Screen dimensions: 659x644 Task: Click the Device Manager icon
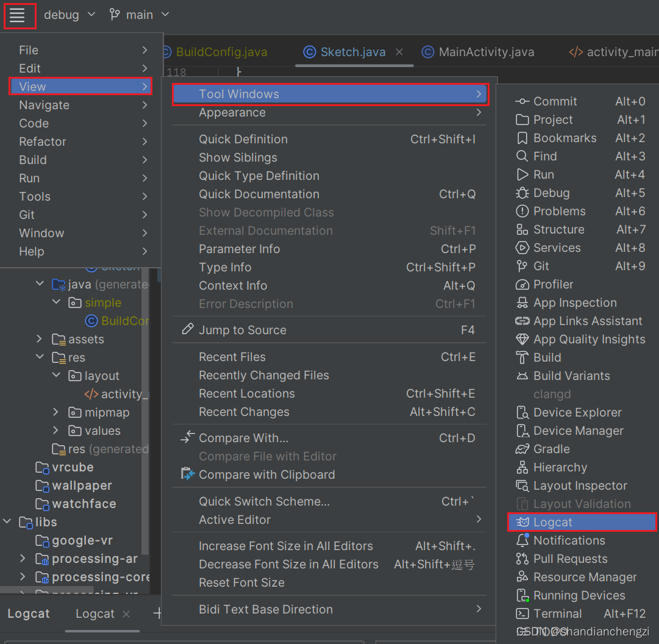[522, 431]
